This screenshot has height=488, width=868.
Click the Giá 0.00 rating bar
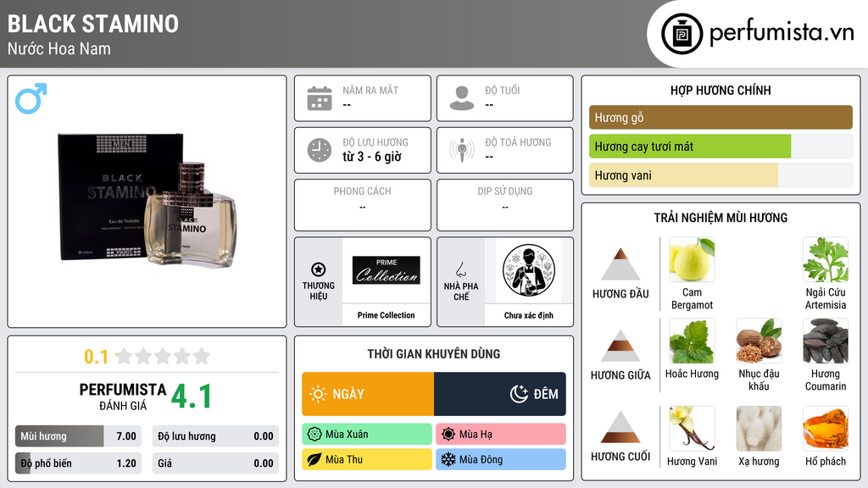coord(215,463)
